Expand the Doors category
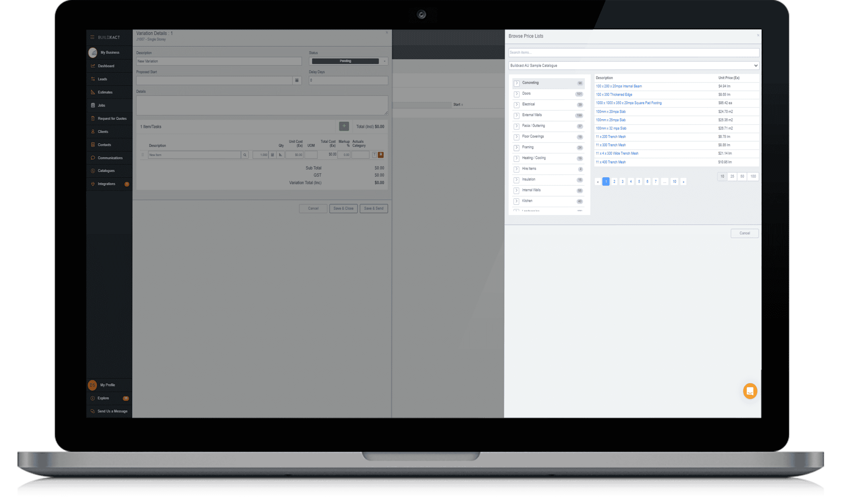The width and height of the screenshot is (844, 504). tap(517, 94)
